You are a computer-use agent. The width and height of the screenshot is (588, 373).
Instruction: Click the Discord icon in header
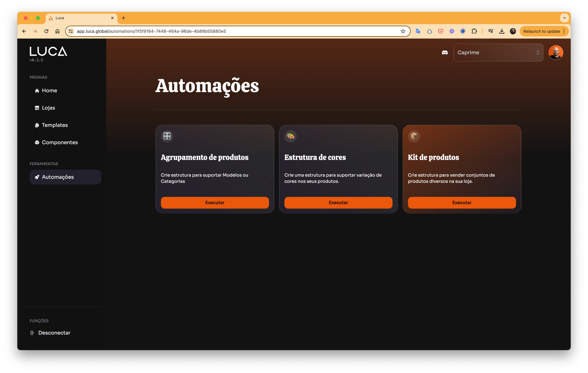[x=445, y=53]
